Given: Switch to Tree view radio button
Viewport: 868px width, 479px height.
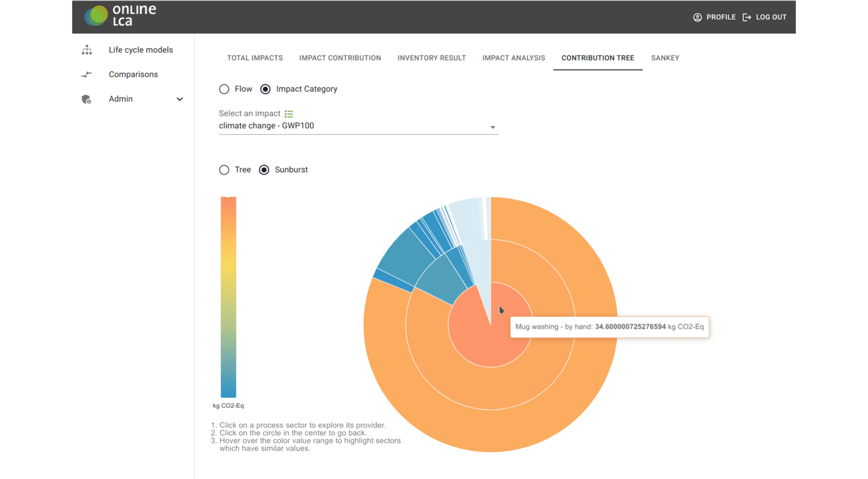Looking at the screenshot, I should pyautogui.click(x=224, y=170).
